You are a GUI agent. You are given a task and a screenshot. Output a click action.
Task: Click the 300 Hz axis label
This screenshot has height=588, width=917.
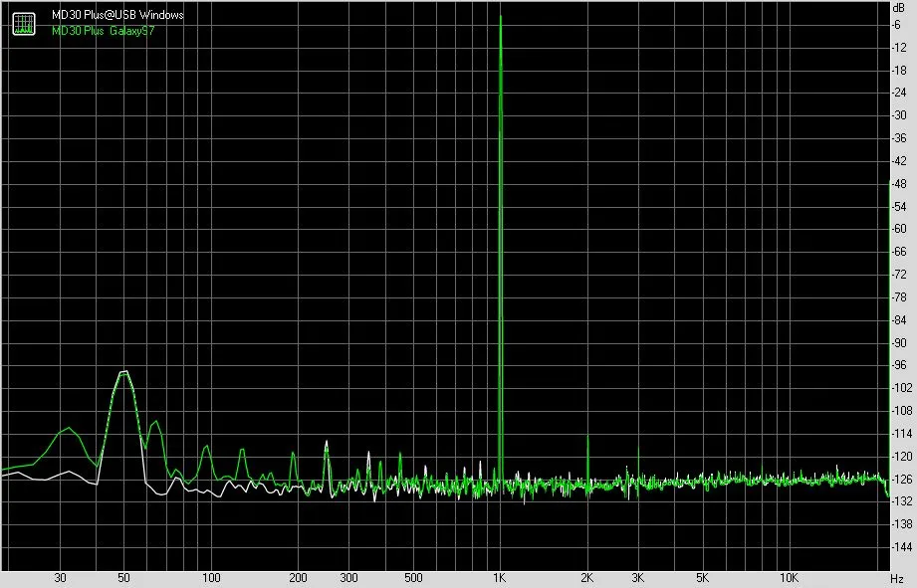tap(348, 578)
